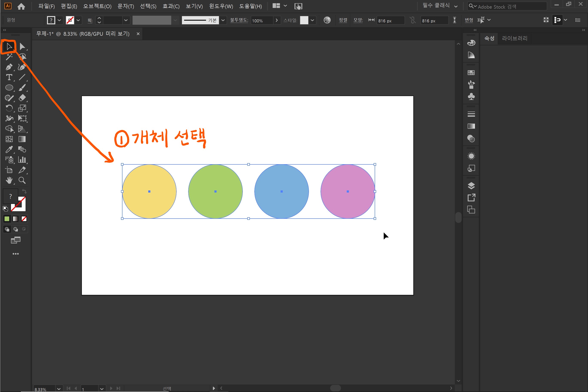588x392 pixels.
Task: Activate the Zoom tool
Action: (x=22, y=181)
